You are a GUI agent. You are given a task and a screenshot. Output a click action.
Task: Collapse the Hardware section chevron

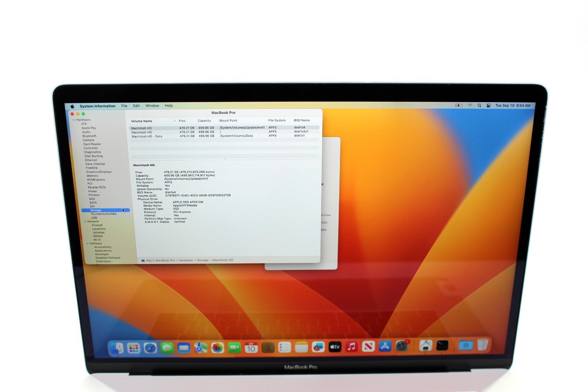[74, 120]
